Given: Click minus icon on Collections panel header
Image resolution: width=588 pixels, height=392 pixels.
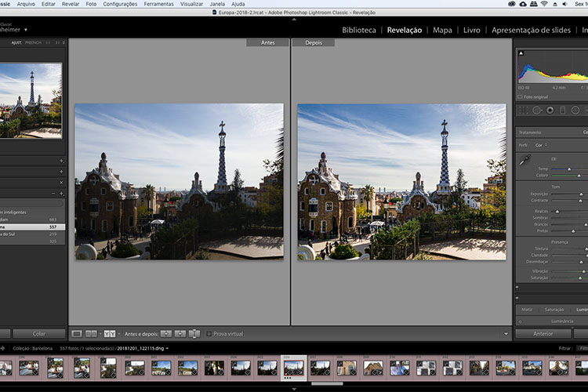Looking at the screenshot, I should coord(53,194).
